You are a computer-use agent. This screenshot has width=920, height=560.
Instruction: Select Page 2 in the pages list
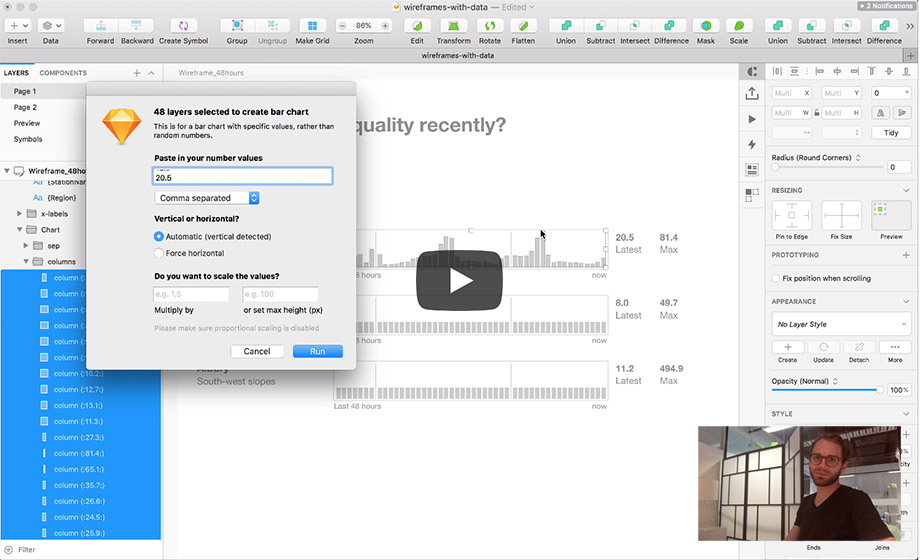pos(26,107)
